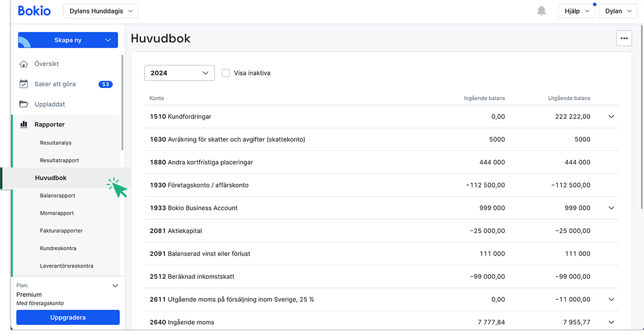This screenshot has width=644, height=335.
Task: Open the Hjälp menu
Action: (x=576, y=11)
